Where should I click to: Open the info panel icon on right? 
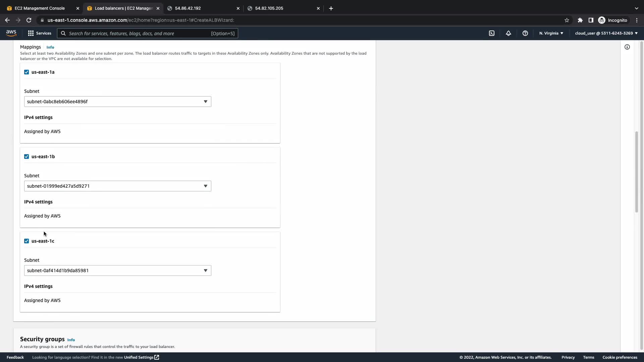click(627, 47)
